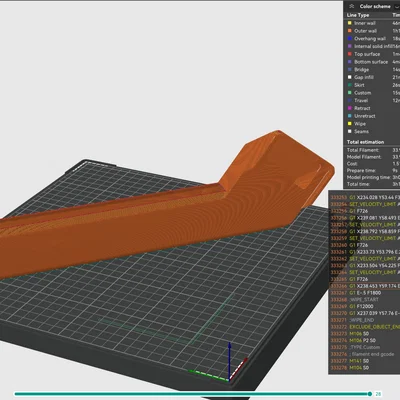400x400 pixels.
Task: Click the white Gap infill swatch
Action: 350,77
